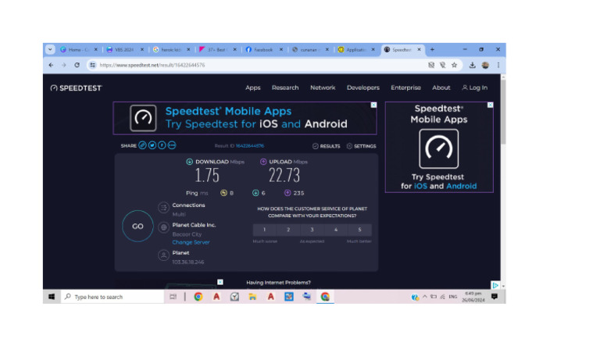
Task: Open the Windows Start menu
Action: tap(52, 297)
